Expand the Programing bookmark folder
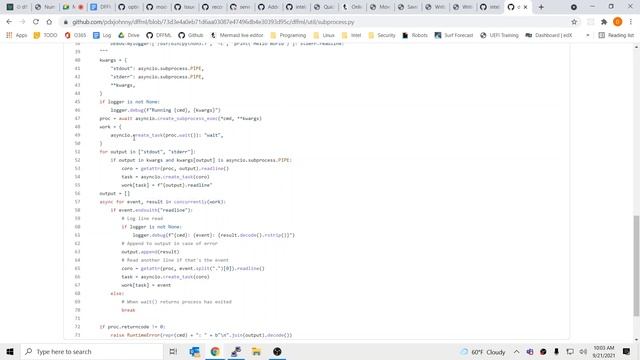640x360 pixels. point(288,36)
